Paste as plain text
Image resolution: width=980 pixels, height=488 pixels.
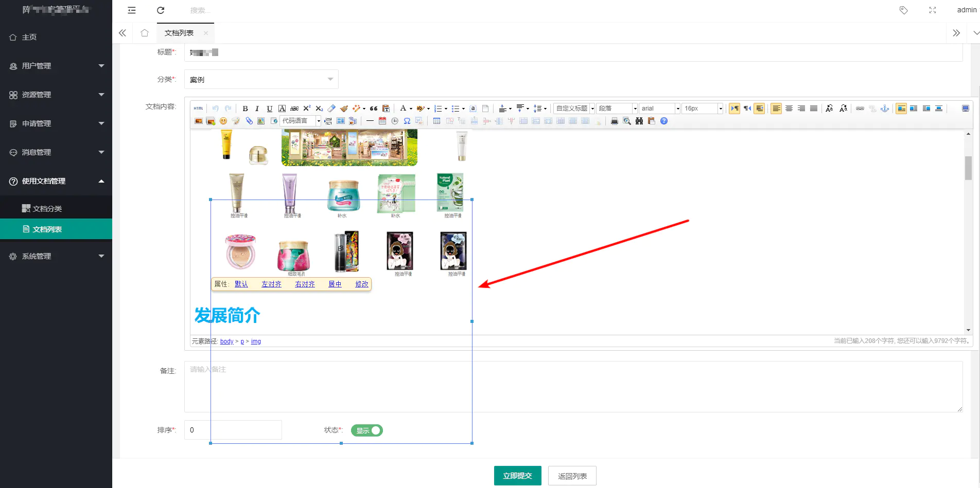tap(386, 109)
